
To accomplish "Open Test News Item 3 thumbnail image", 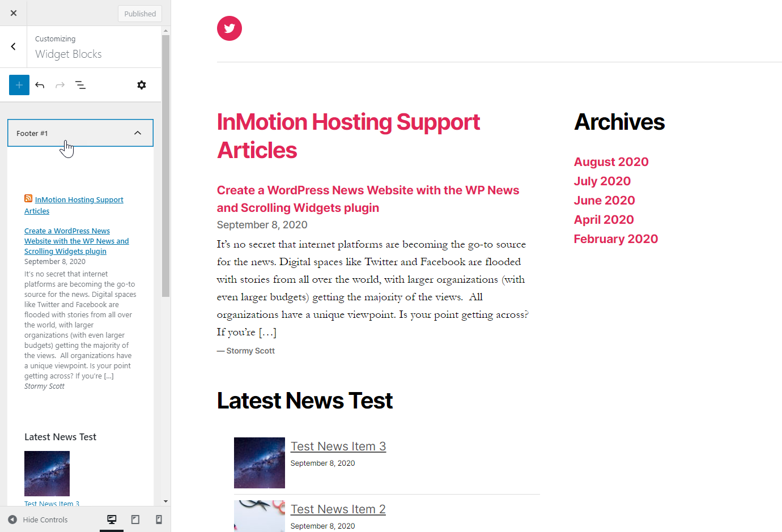I will coord(259,462).
